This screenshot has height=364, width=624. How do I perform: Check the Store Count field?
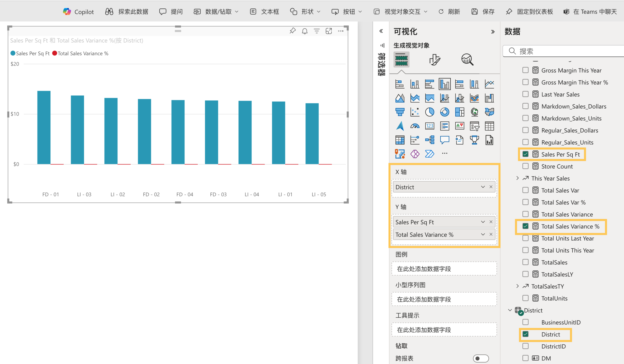pos(526,166)
